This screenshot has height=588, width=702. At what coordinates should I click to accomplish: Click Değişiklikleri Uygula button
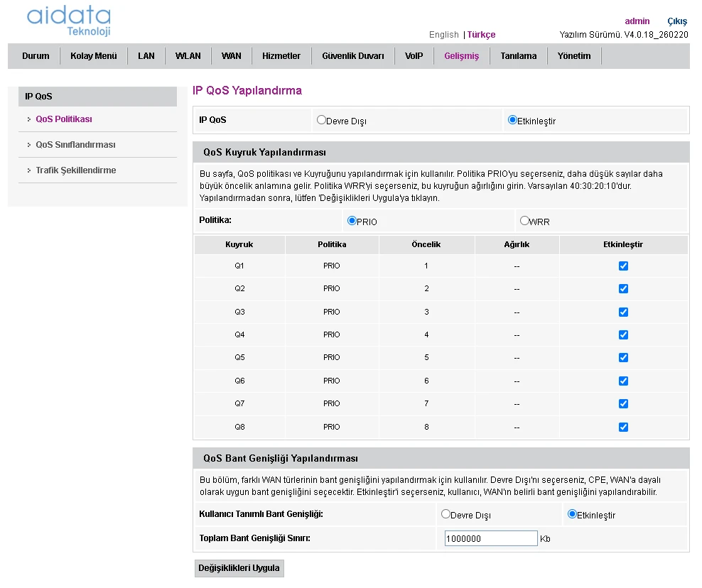pyautogui.click(x=239, y=568)
